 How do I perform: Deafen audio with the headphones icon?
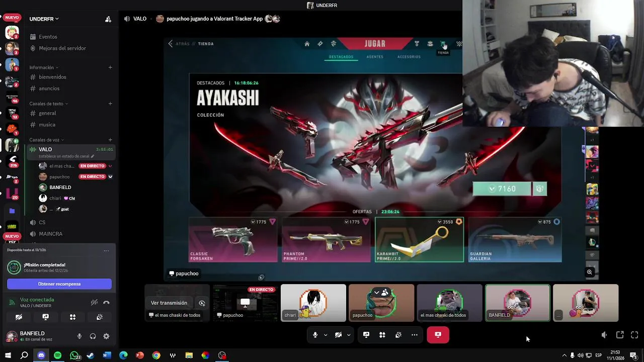(x=93, y=336)
